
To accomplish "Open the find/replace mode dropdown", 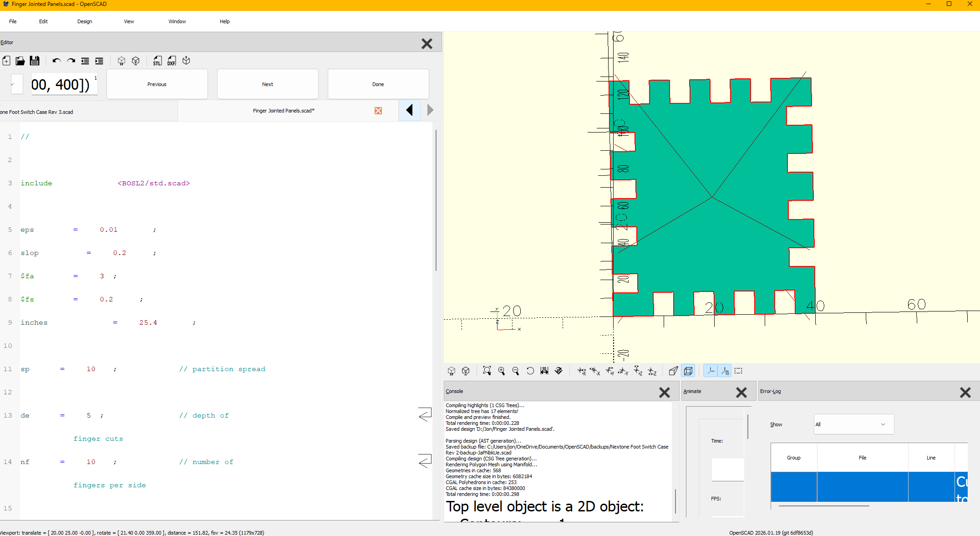I will tap(16, 84).
